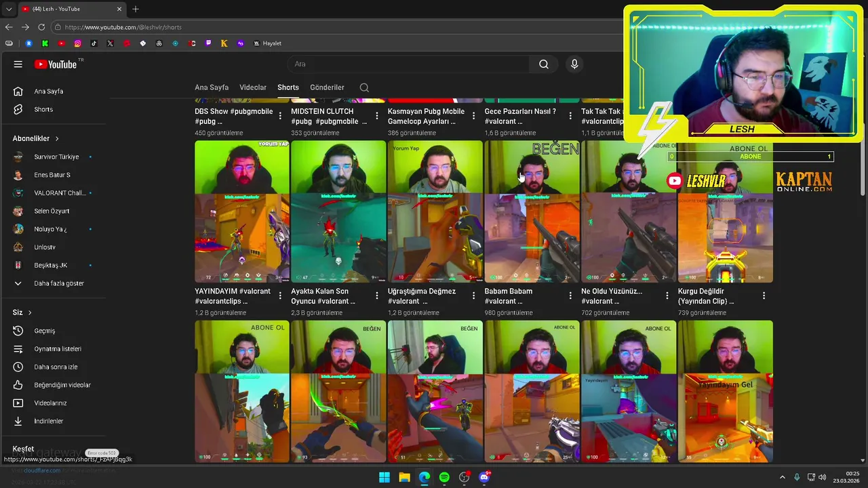Open the Instagram bookmark

click(78, 43)
